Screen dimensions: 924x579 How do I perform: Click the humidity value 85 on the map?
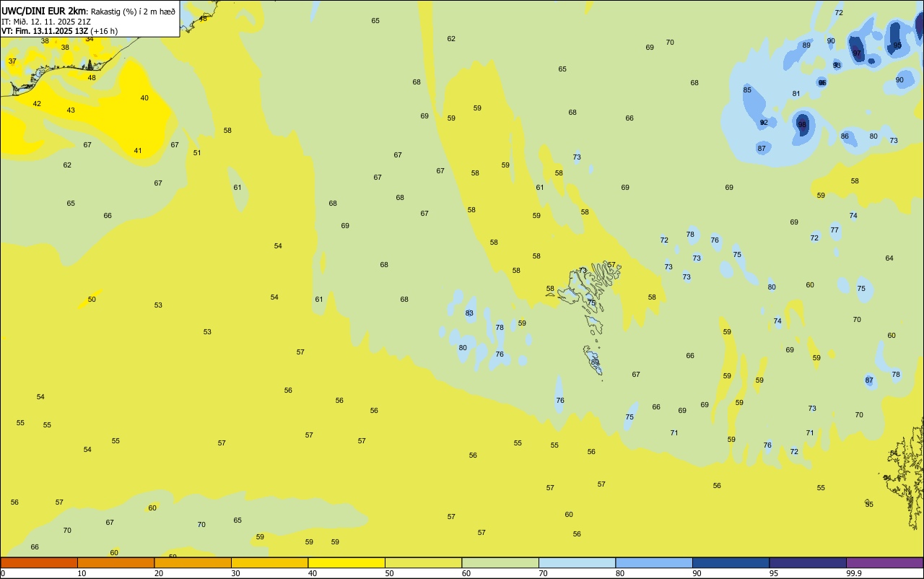tap(747, 90)
